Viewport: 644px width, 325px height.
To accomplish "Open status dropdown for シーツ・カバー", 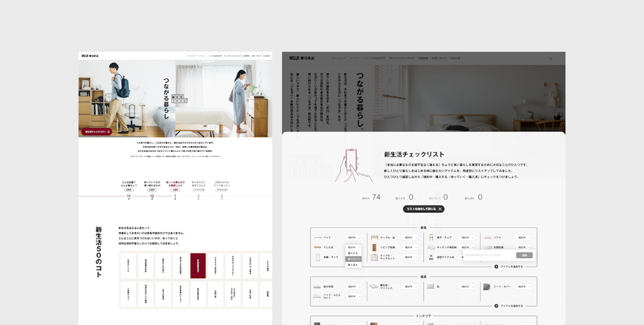I will click(524, 286).
